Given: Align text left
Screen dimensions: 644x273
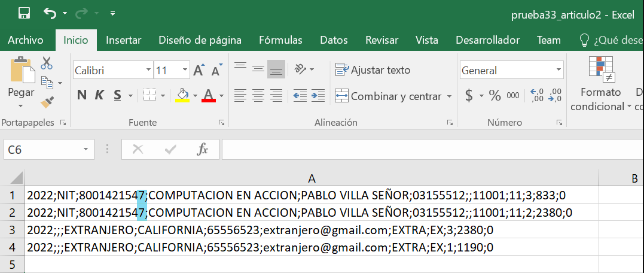Looking at the screenshot, I should coord(240,96).
